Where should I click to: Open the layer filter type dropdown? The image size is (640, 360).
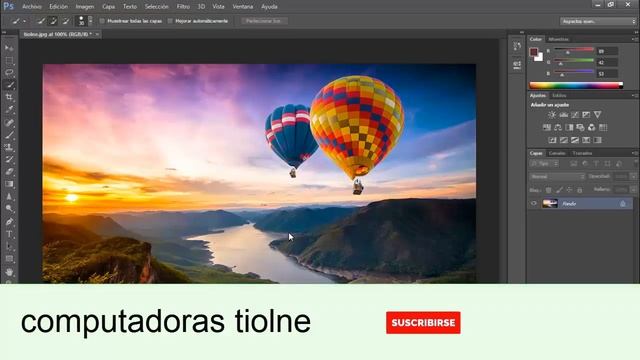click(544, 164)
